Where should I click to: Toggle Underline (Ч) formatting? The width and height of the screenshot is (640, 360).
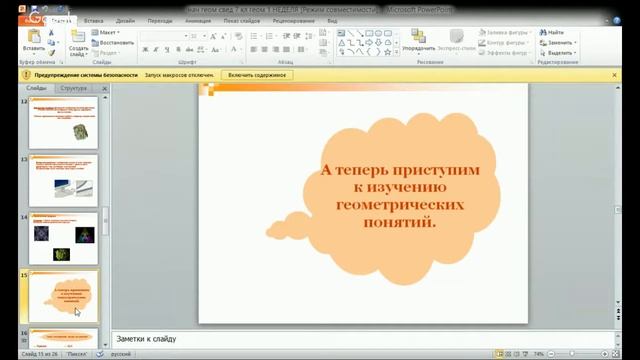[x=167, y=49]
